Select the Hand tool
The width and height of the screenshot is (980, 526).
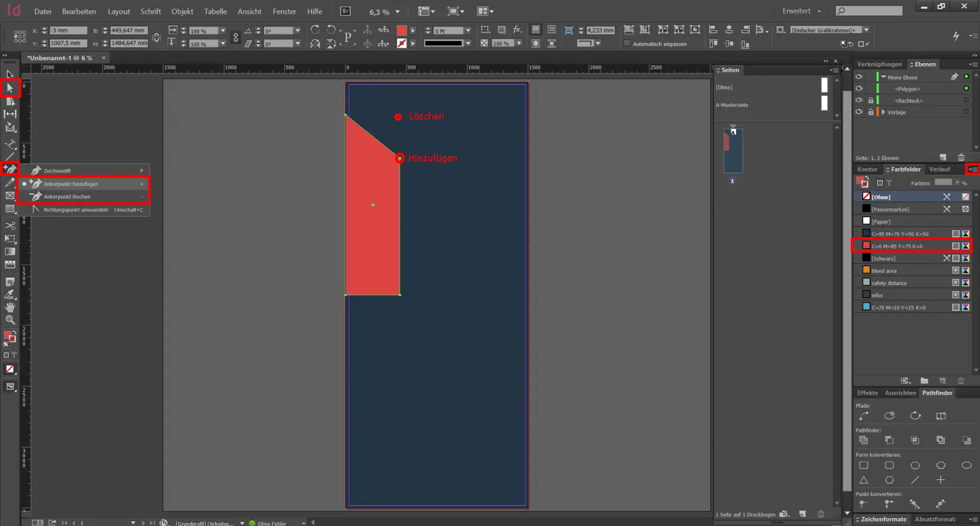click(x=10, y=307)
